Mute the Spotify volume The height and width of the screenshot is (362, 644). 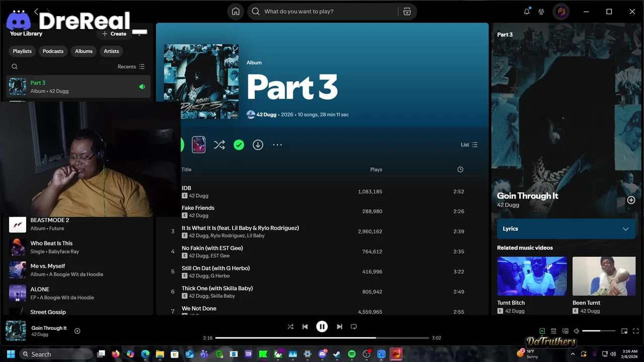pyautogui.click(x=577, y=331)
